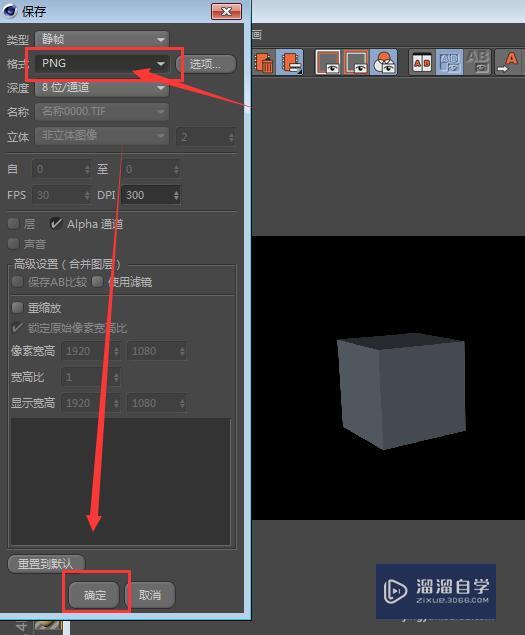Click the highlighted AB swap compare icon
The width and height of the screenshot is (525, 635).
coord(449,62)
